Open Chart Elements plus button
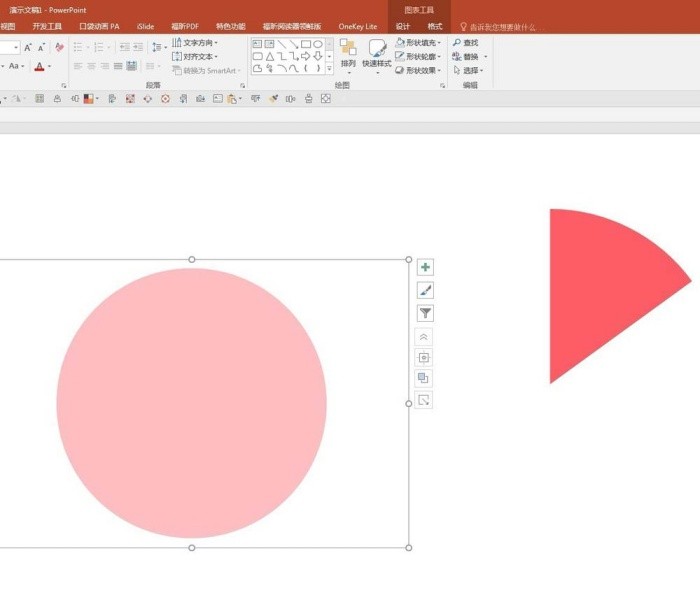 (x=425, y=267)
